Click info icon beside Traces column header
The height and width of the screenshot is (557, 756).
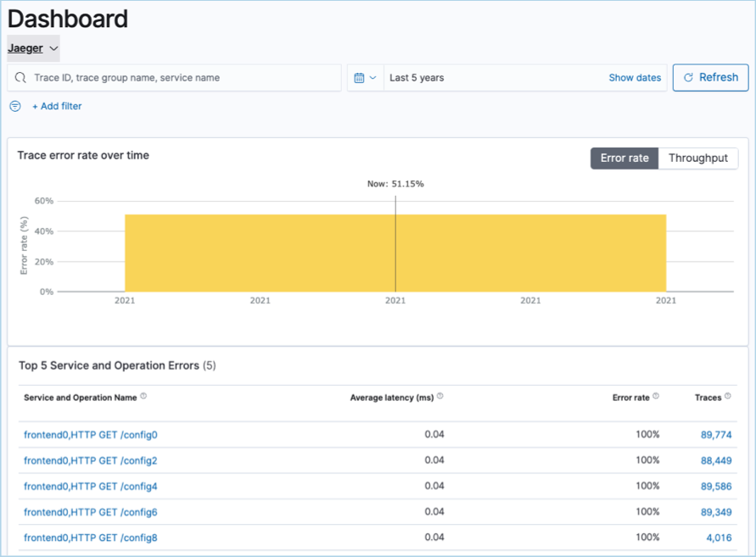728,397
